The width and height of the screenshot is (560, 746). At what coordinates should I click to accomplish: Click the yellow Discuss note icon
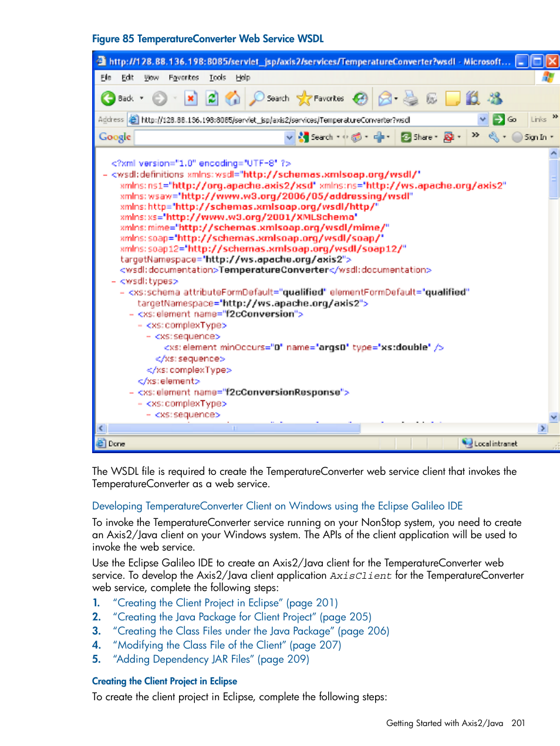(453, 99)
